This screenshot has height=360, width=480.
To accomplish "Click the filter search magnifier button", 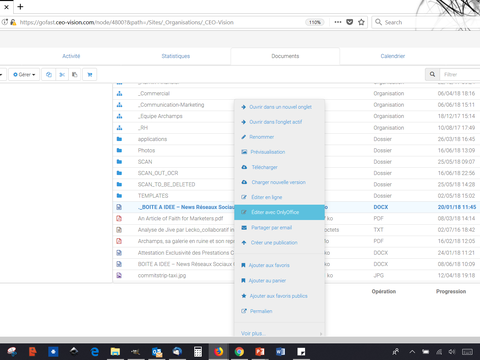I will click(432, 74).
